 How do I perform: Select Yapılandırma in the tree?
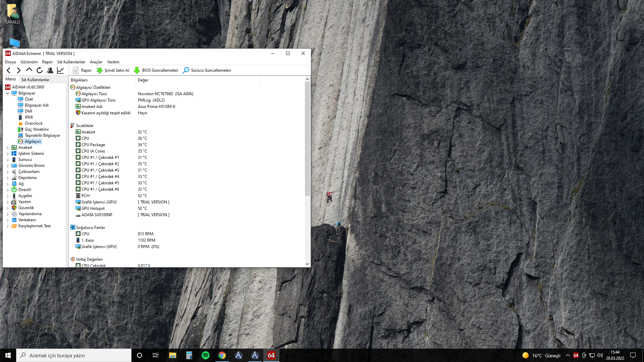click(30, 214)
